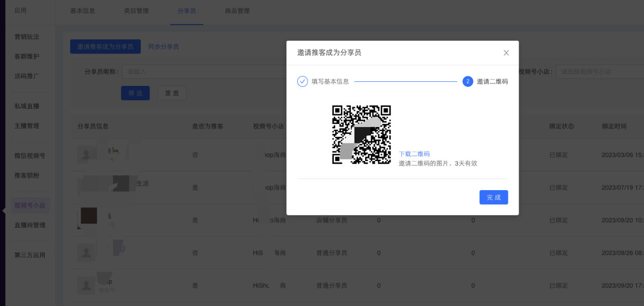Select 私域直播 in the sidebar
Image resolution: width=644 pixels, height=306 pixels.
point(27,106)
